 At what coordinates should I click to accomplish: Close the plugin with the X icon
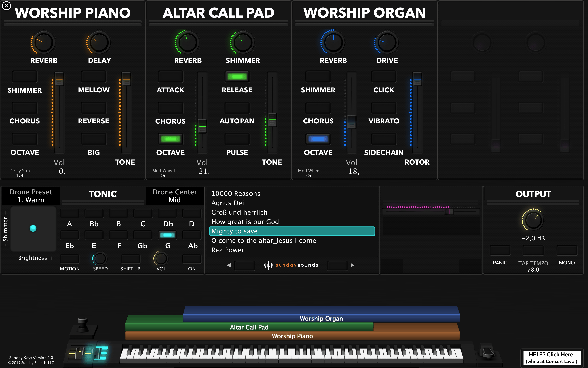click(x=7, y=6)
